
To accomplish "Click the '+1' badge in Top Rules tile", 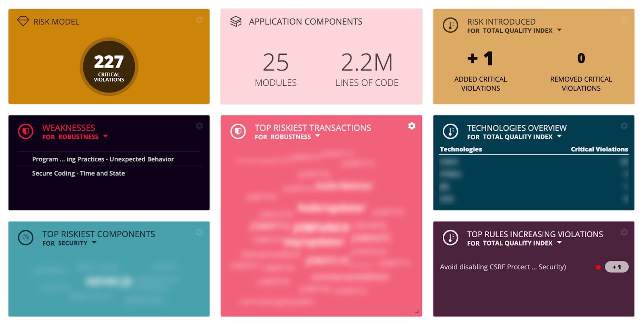I will coord(616,267).
